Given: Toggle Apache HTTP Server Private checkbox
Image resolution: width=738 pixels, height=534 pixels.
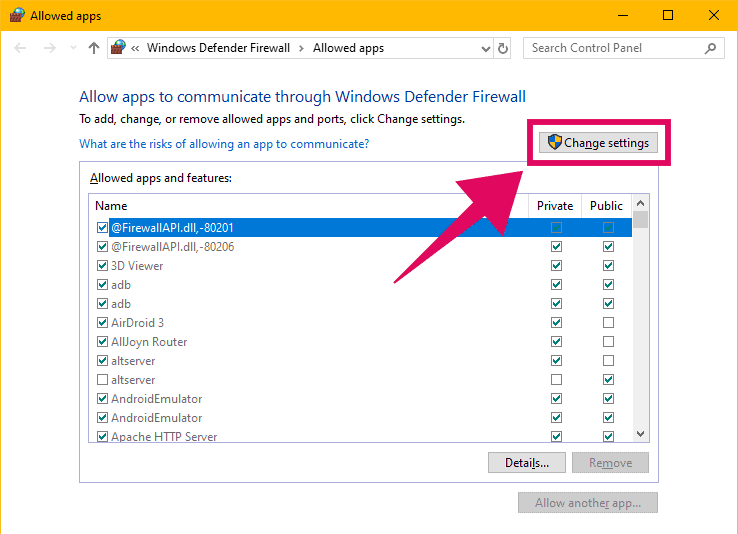Looking at the screenshot, I should [556, 436].
